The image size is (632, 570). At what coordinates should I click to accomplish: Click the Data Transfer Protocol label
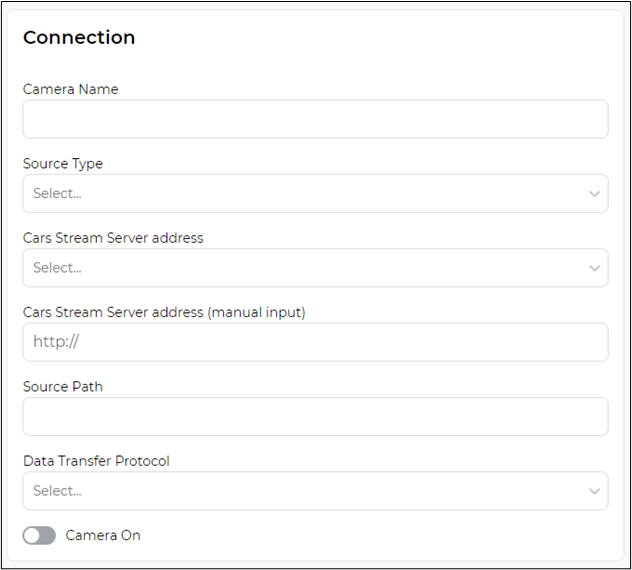[96, 461]
